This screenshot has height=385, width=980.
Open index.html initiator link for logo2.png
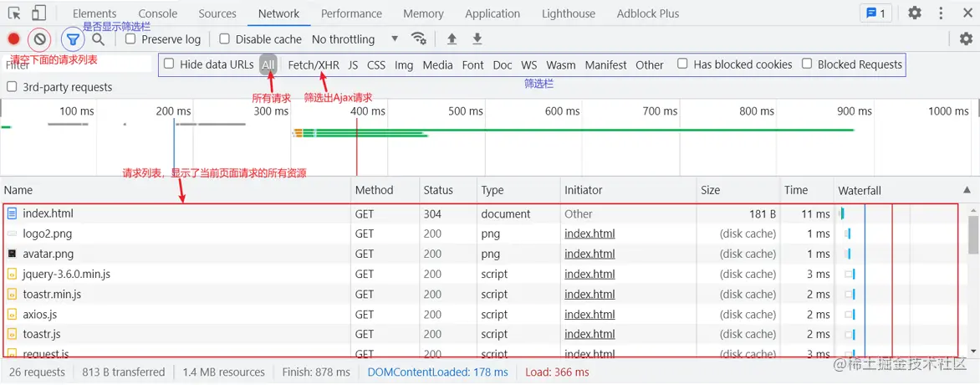coord(590,234)
